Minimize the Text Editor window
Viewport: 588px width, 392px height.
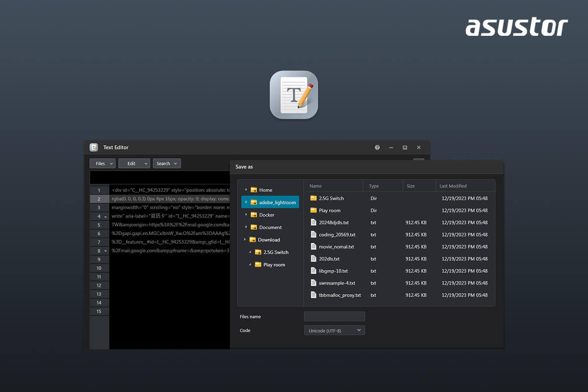(x=391, y=147)
